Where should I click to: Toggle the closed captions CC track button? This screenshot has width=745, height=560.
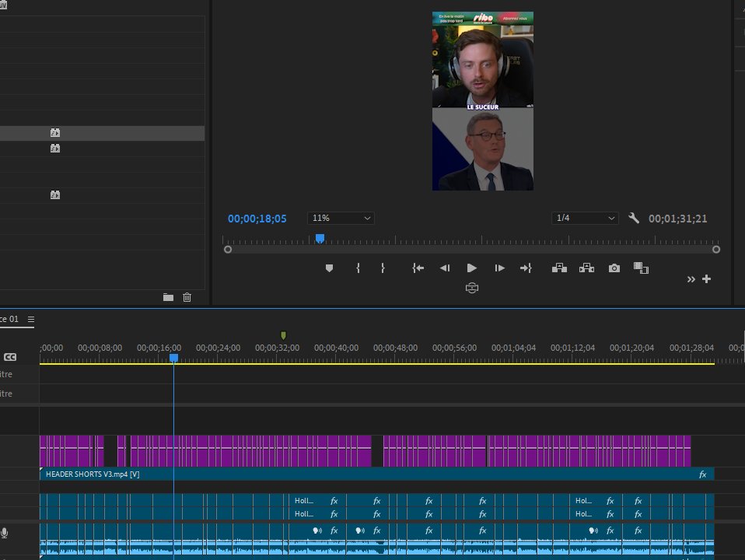click(10, 357)
